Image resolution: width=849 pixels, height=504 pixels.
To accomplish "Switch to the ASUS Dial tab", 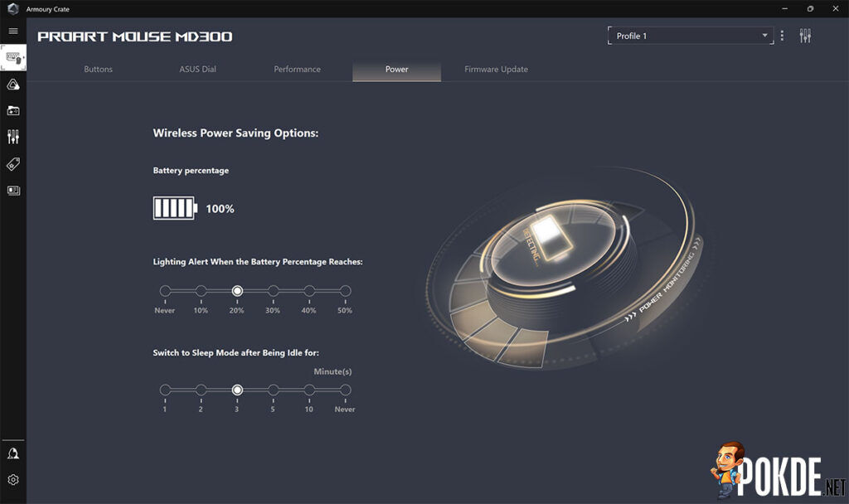I will pyautogui.click(x=197, y=70).
